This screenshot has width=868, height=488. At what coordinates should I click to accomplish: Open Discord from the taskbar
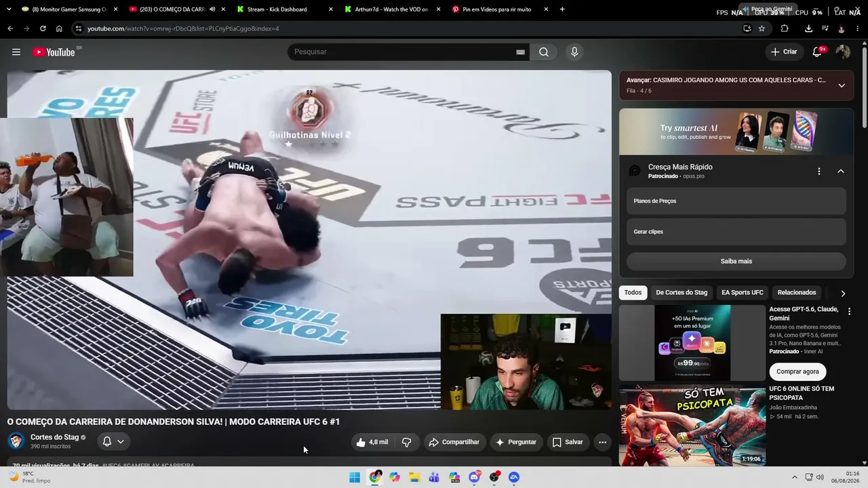coord(475,477)
